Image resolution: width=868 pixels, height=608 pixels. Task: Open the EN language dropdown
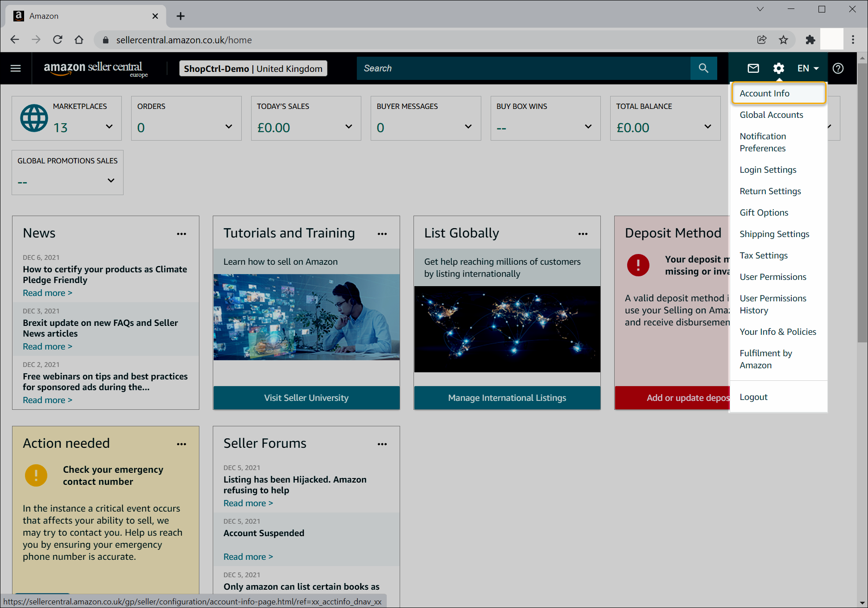808,68
